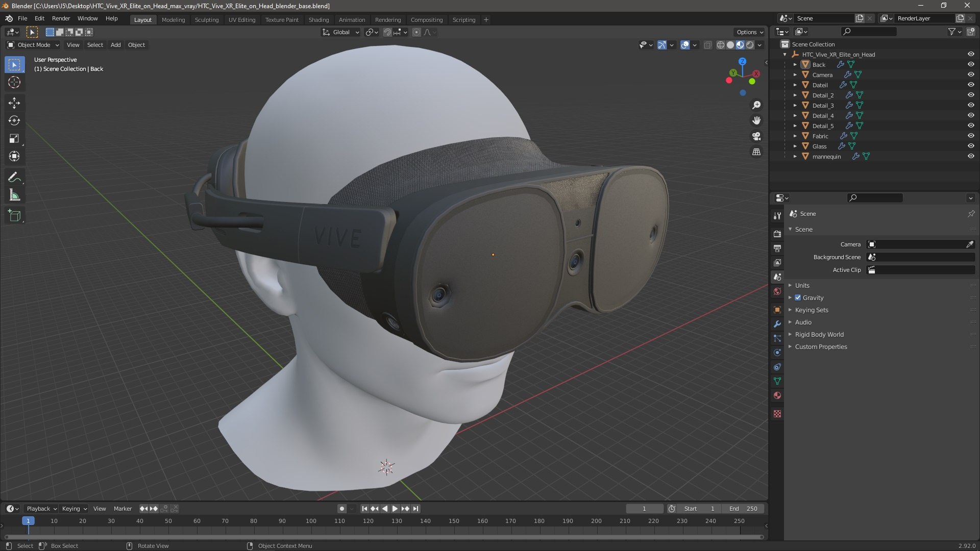This screenshot has width=980, height=551.
Task: Open the Object Constraints properties tab
Action: click(777, 367)
